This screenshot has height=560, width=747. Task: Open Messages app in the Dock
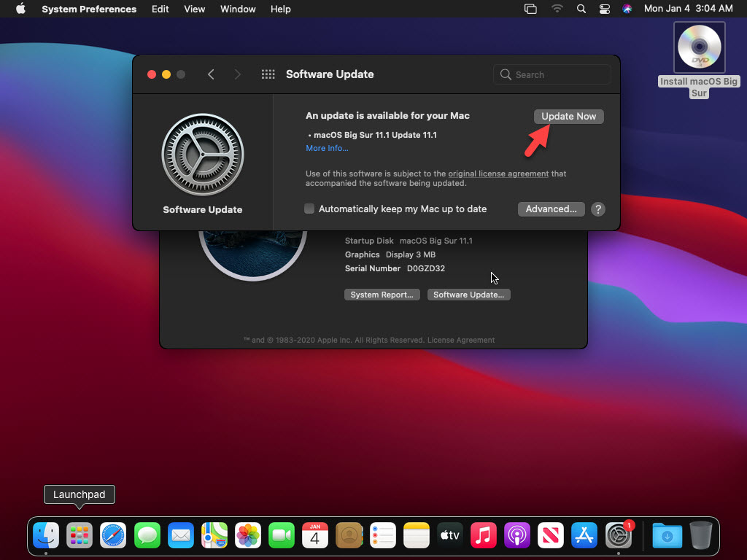point(147,535)
